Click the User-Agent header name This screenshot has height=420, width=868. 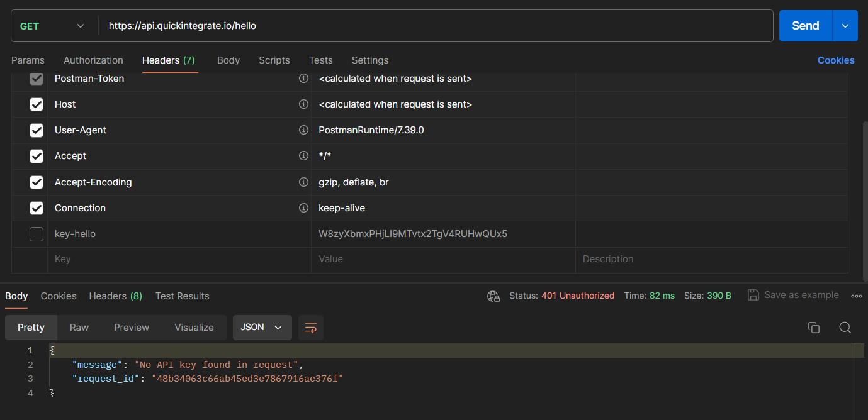[x=81, y=130]
